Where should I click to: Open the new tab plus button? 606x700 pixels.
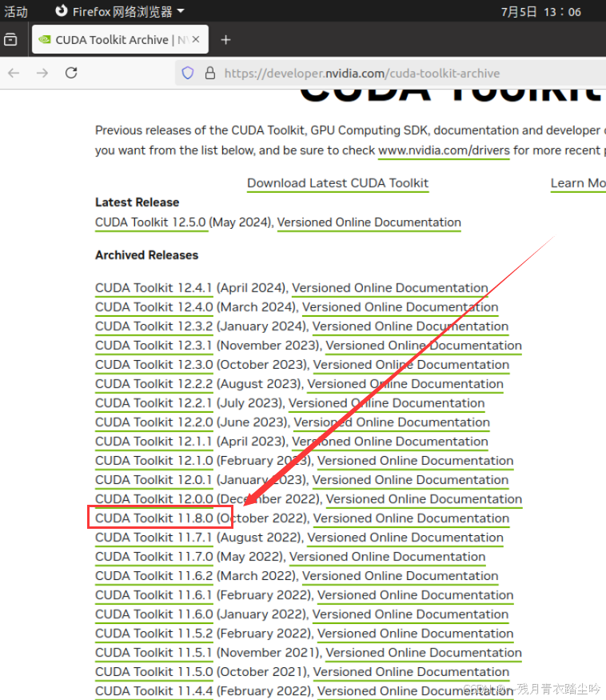point(225,39)
